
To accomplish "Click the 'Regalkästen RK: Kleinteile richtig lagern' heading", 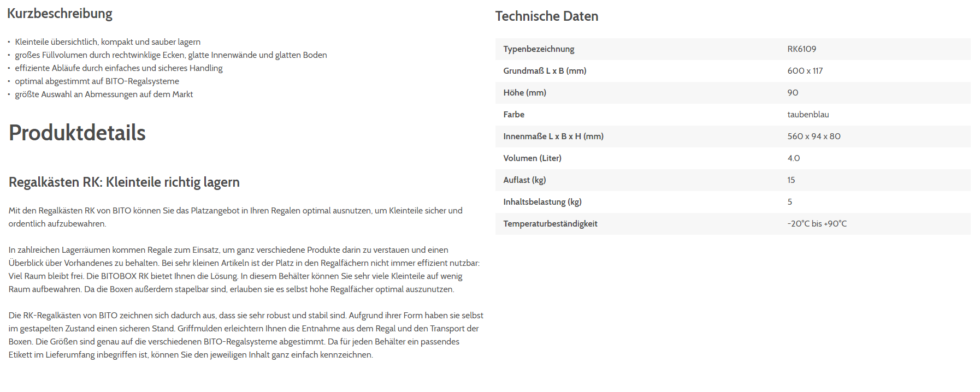I will tap(124, 182).
